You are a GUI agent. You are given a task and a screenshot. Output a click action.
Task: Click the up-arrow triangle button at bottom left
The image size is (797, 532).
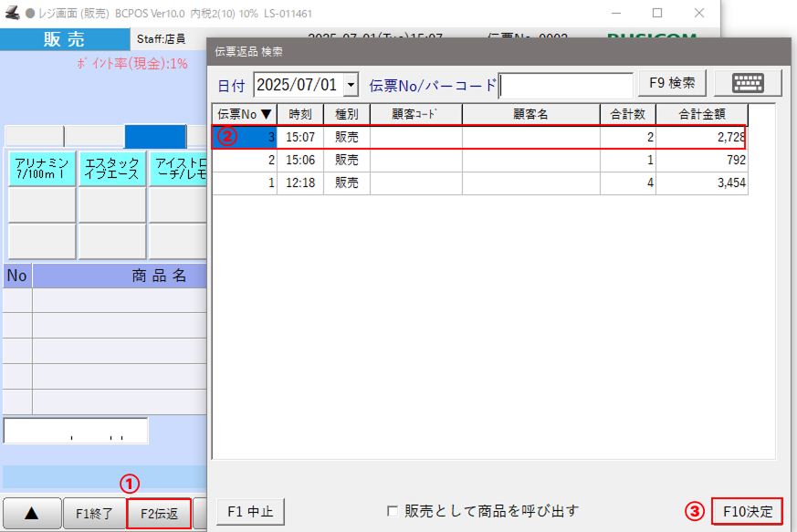tap(32, 514)
